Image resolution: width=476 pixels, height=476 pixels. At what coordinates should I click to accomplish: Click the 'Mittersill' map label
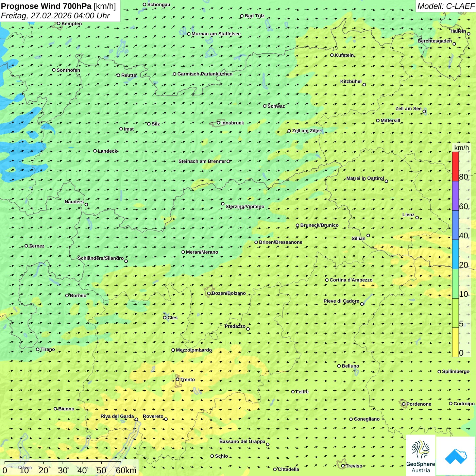tap(390, 120)
